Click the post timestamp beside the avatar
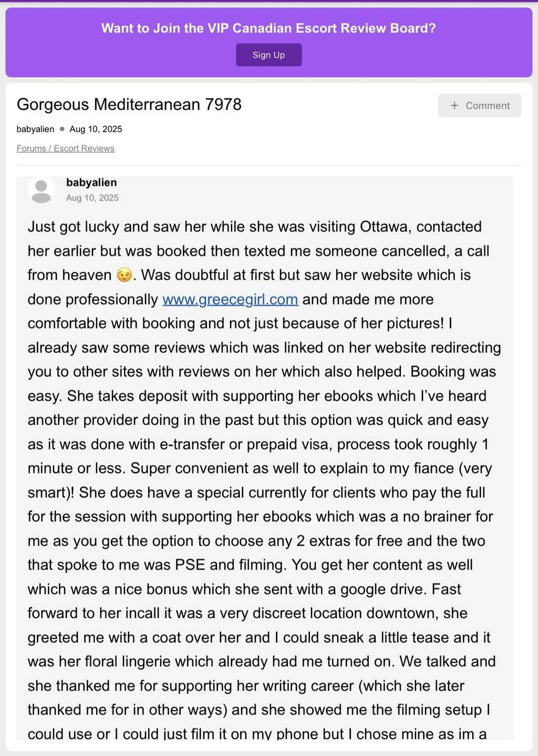 [92, 198]
